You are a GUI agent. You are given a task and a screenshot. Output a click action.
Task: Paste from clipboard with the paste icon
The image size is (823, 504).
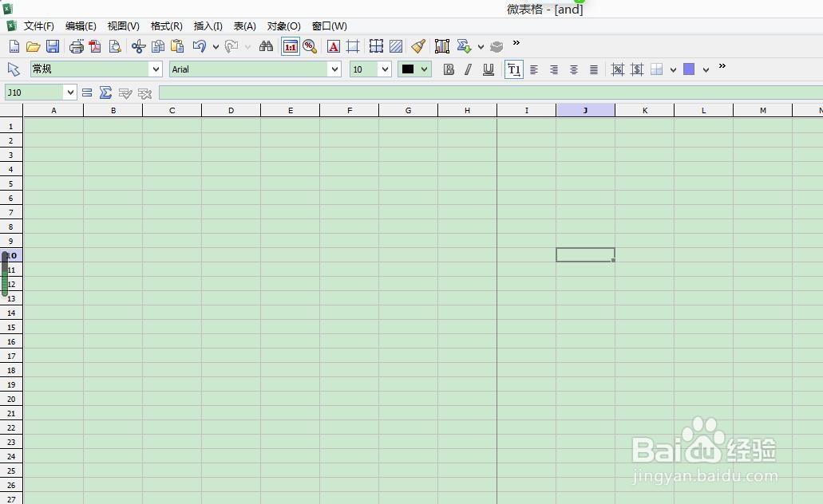pyautogui.click(x=177, y=47)
